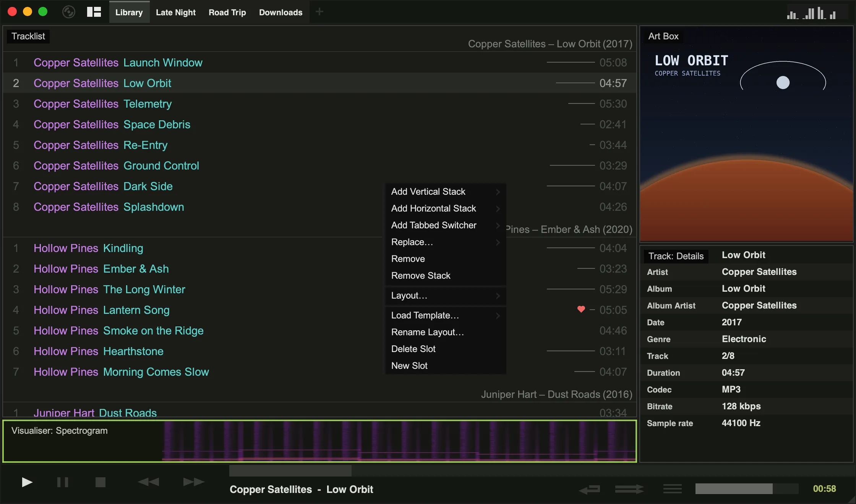This screenshot has height=504, width=856.
Task: Open the layout panels icon
Action: point(94,12)
